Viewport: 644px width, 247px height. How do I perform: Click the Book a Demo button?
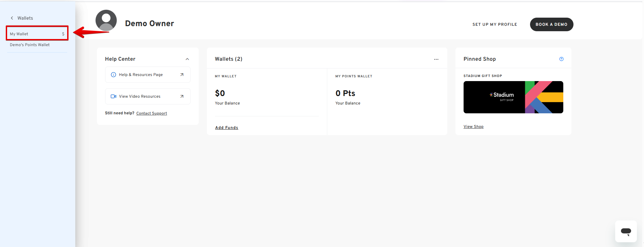click(551, 24)
